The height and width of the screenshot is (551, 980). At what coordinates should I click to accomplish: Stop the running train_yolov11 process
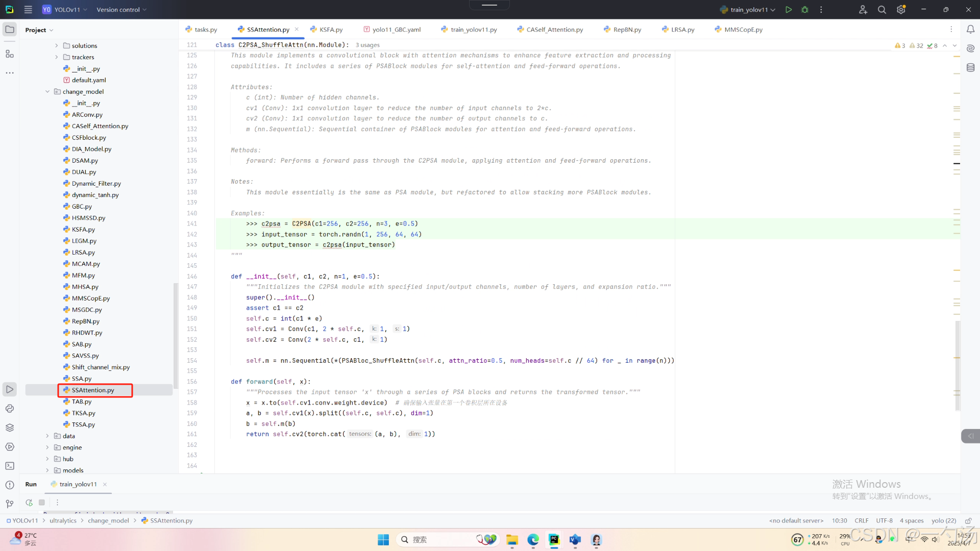(x=42, y=503)
